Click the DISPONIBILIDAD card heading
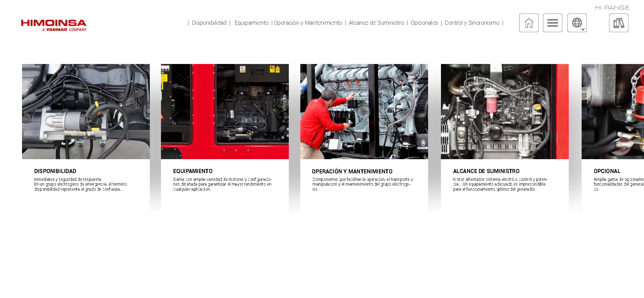This screenshot has height=298, width=644. coord(55,171)
